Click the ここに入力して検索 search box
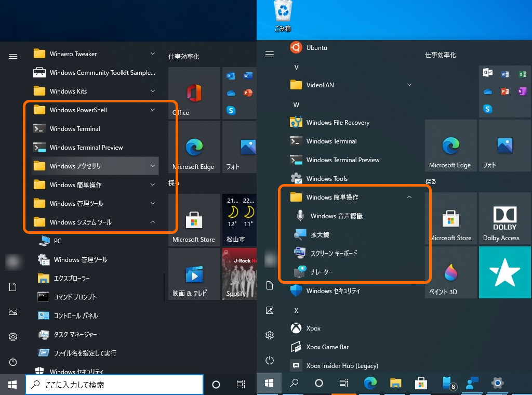 [114, 384]
